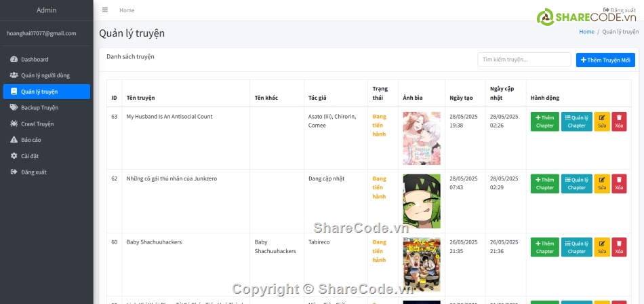Toggle the sidebar with the hamburger icon
644x304 pixels.
(104, 10)
